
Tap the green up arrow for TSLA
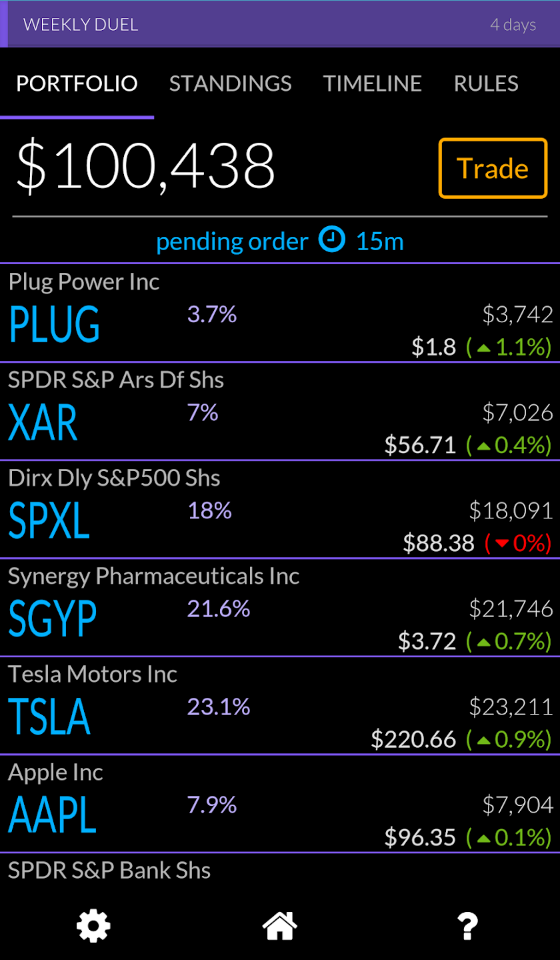(x=484, y=739)
